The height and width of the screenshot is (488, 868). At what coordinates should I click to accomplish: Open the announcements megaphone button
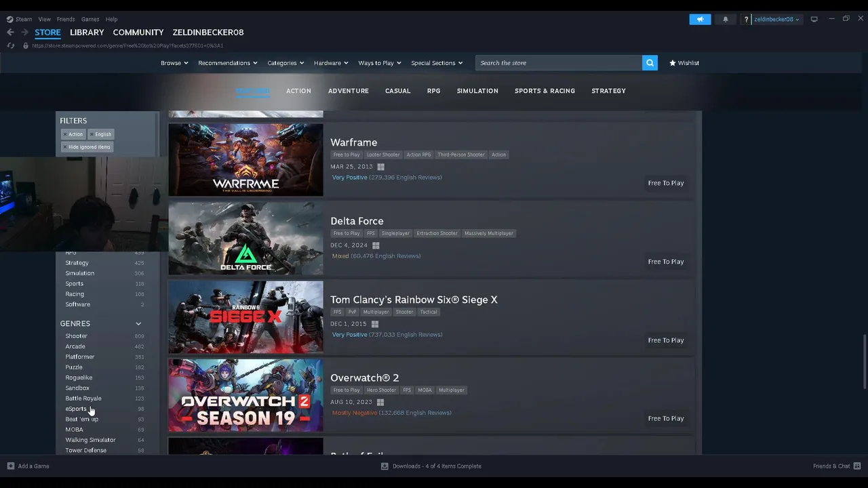[700, 19]
